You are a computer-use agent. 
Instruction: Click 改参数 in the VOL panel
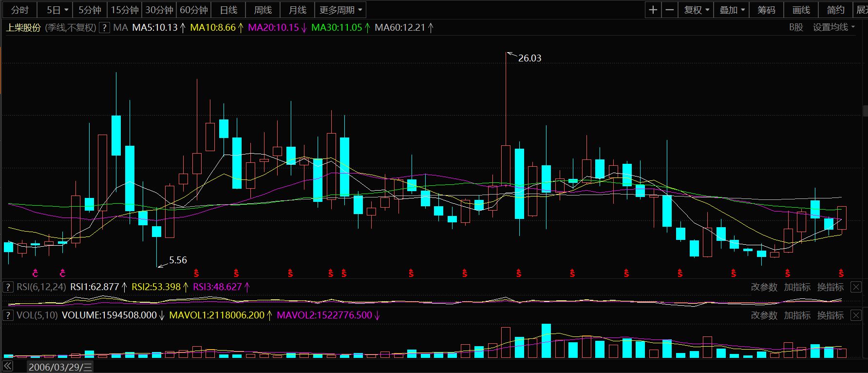764,315
